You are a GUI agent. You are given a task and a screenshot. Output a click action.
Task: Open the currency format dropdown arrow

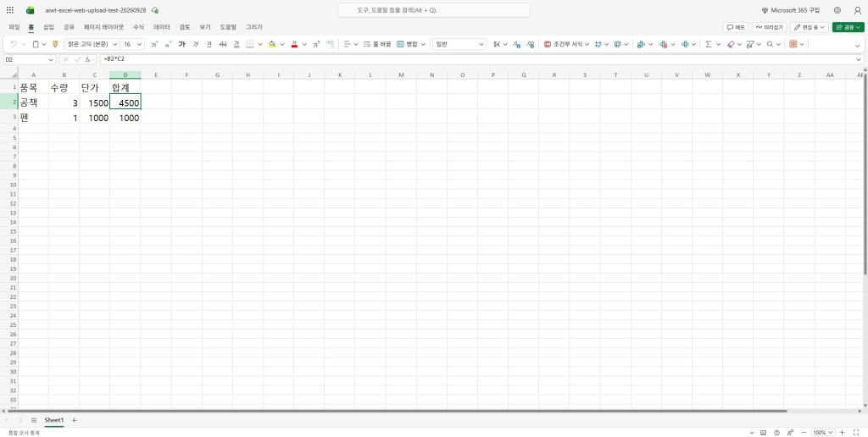click(505, 44)
